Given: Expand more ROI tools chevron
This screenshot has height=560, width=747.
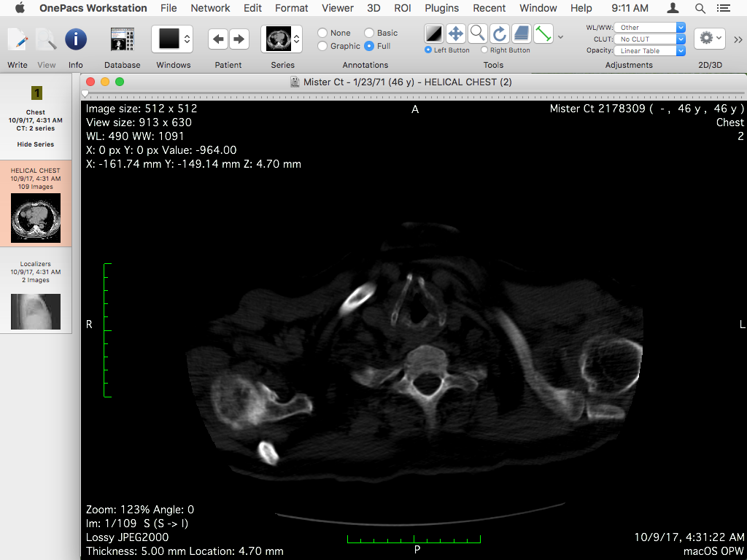Looking at the screenshot, I should [560, 36].
